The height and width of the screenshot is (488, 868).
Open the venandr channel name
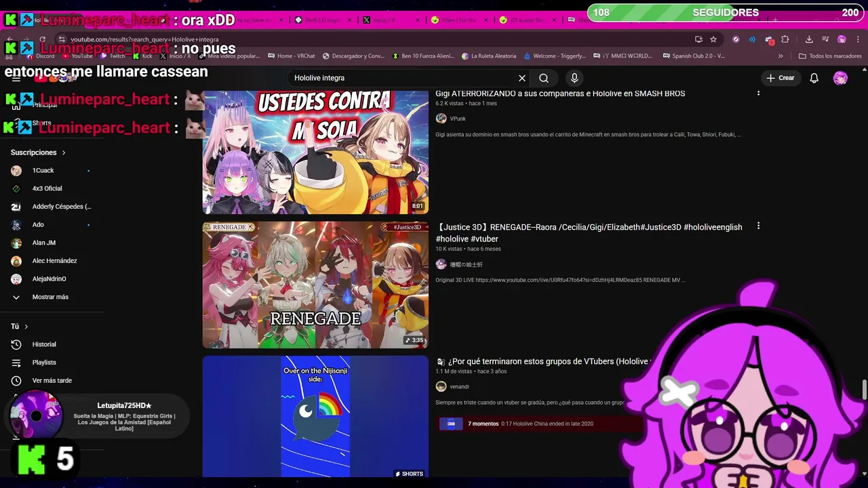460,386
